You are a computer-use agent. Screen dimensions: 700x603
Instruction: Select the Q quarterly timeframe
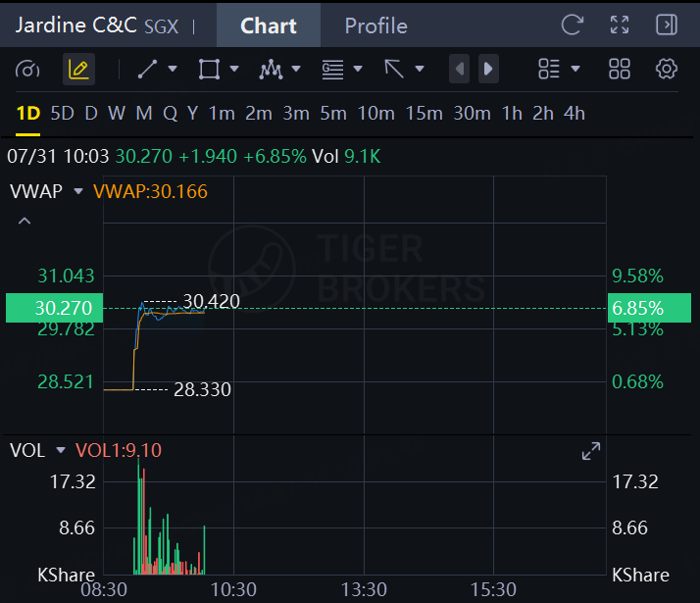[x=170, y=114]
